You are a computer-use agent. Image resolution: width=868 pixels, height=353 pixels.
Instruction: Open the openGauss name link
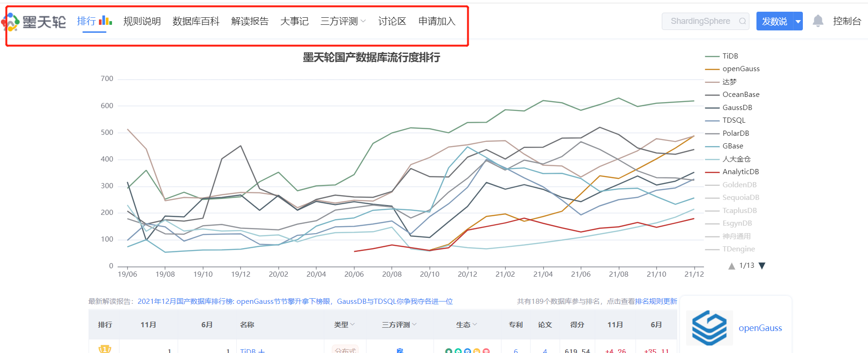pyautogui.click(x=760, y=328)
